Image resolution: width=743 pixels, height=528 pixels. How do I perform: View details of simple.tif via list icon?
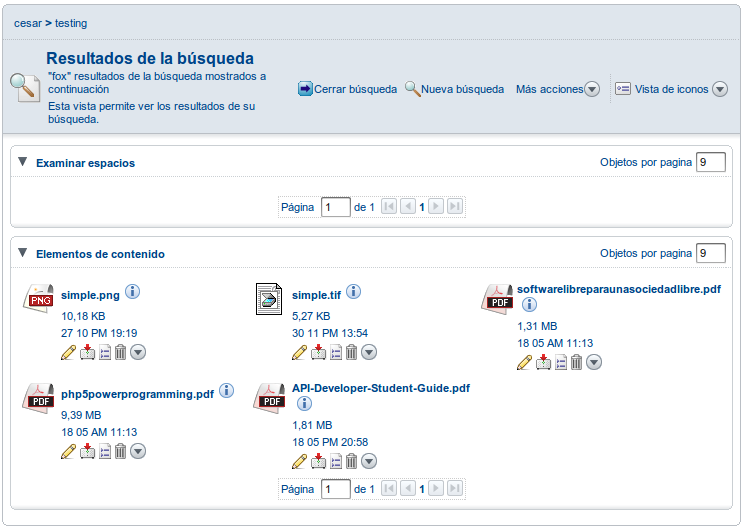(335, 352)
